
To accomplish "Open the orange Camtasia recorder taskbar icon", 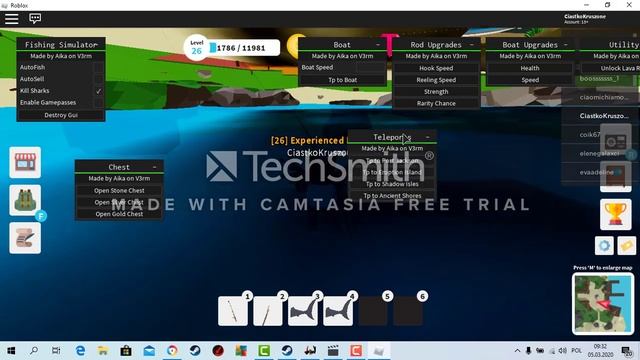I will click(x=356, y=351).
